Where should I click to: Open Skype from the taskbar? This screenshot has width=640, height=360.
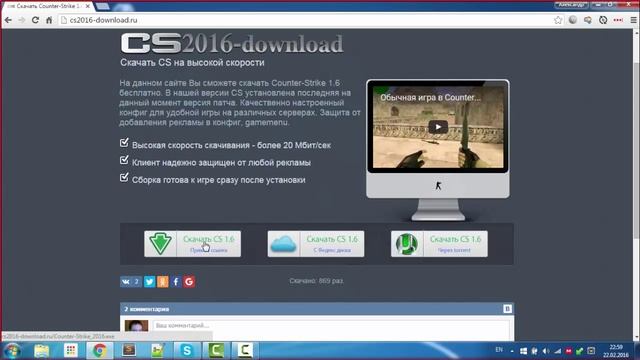point(187,350)
